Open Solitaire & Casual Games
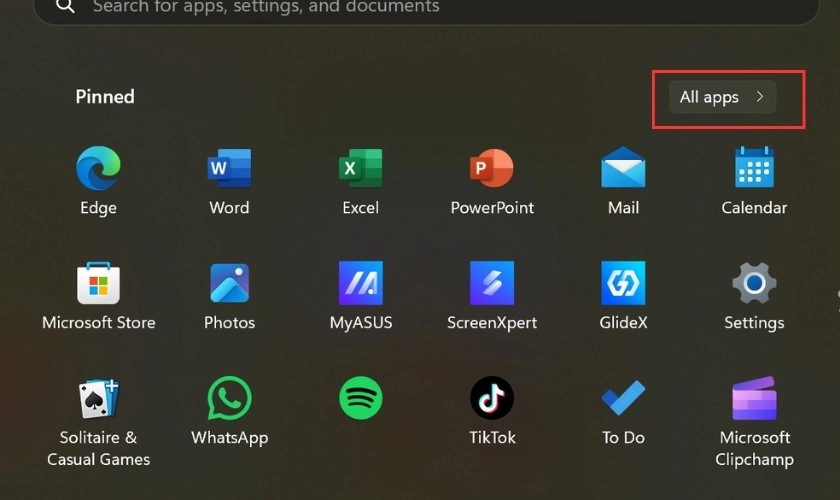840x500 pixels. tap(99, 398)
